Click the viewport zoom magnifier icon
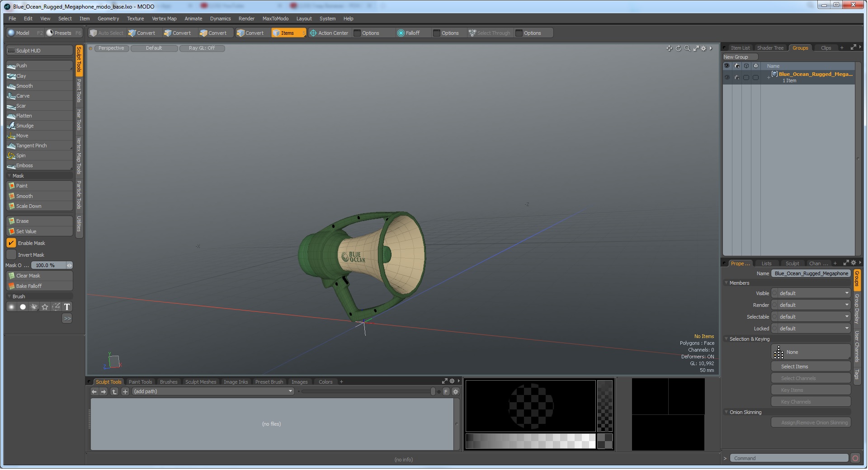The image size is (868, 470). 687,48
